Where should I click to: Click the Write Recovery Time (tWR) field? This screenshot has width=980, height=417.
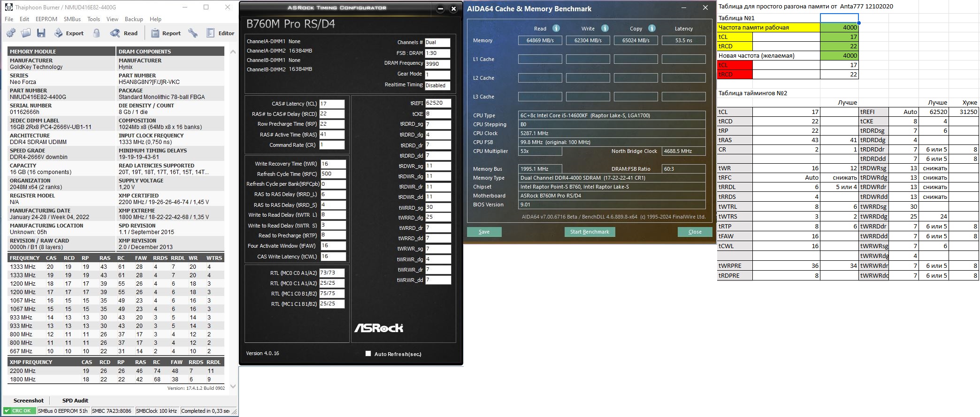(x=333, y=164)
